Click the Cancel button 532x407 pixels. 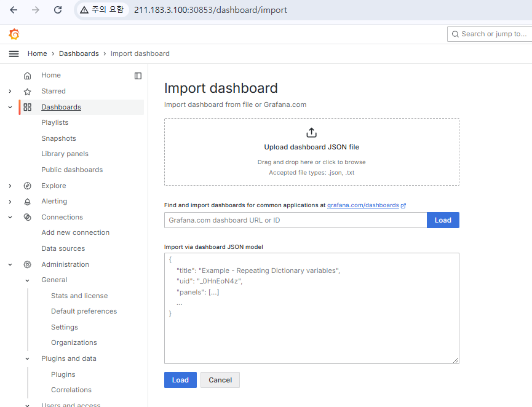(x=220, y=380)
